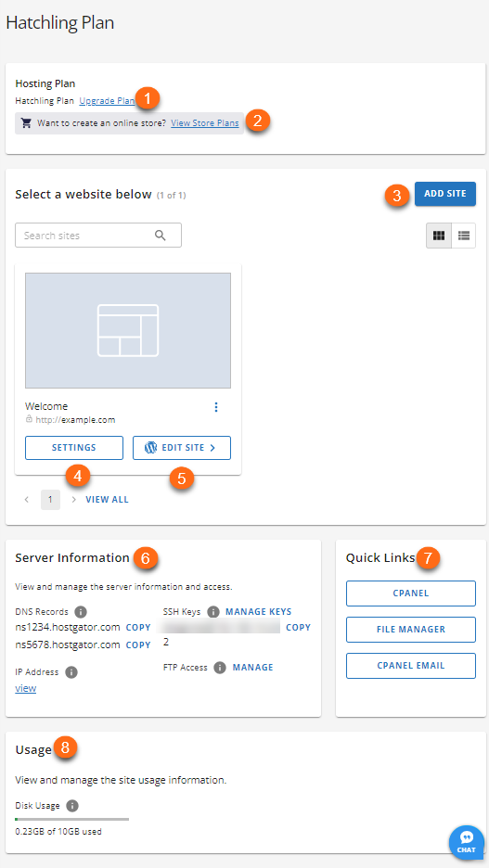Open CPANEL EMAIL quick link

tap(411, 666)
